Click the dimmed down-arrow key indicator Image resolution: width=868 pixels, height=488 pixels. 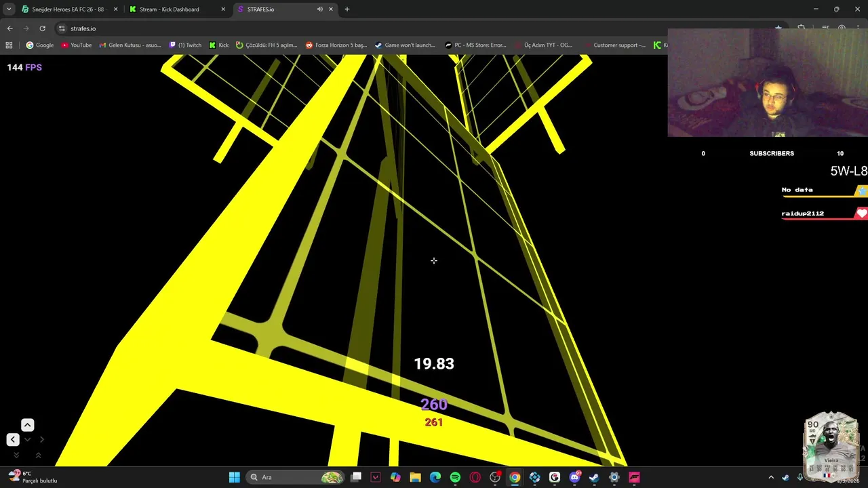click(x=27, y=439)
